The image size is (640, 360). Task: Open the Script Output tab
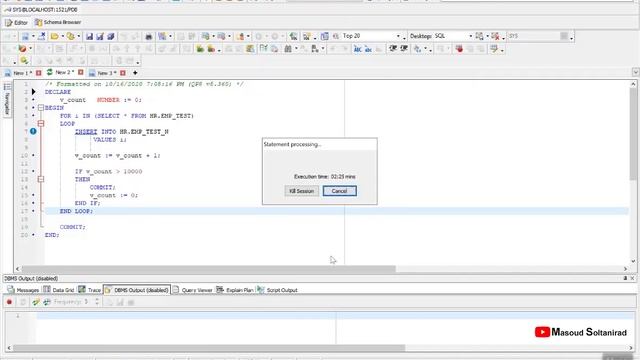[x=277, y=290]
